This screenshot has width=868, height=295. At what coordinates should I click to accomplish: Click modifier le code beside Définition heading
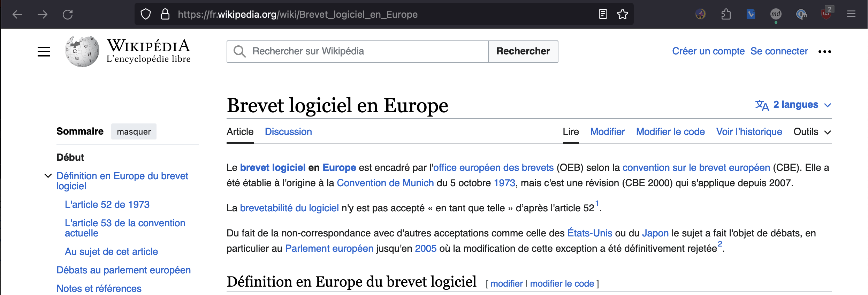[562, 283]
